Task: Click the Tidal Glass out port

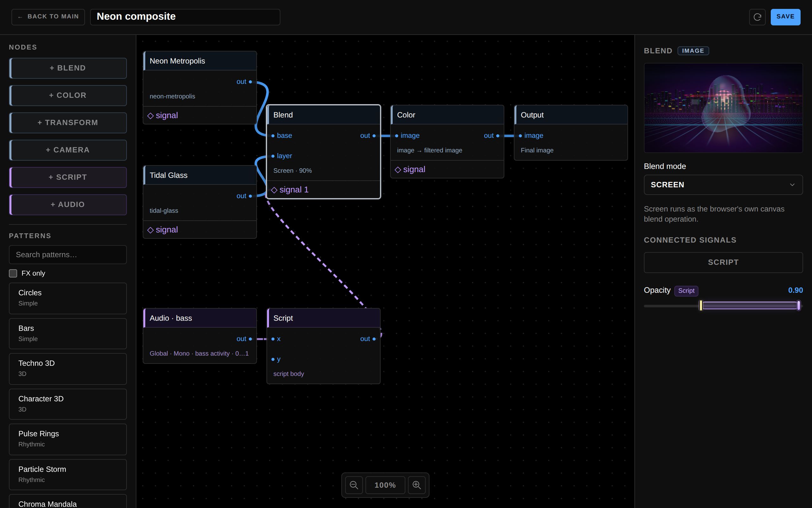Action: coord(250,196)
